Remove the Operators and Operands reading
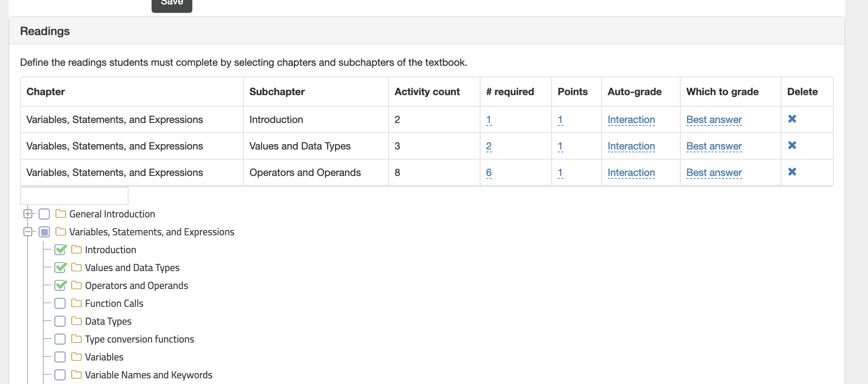 coord(792,172)
